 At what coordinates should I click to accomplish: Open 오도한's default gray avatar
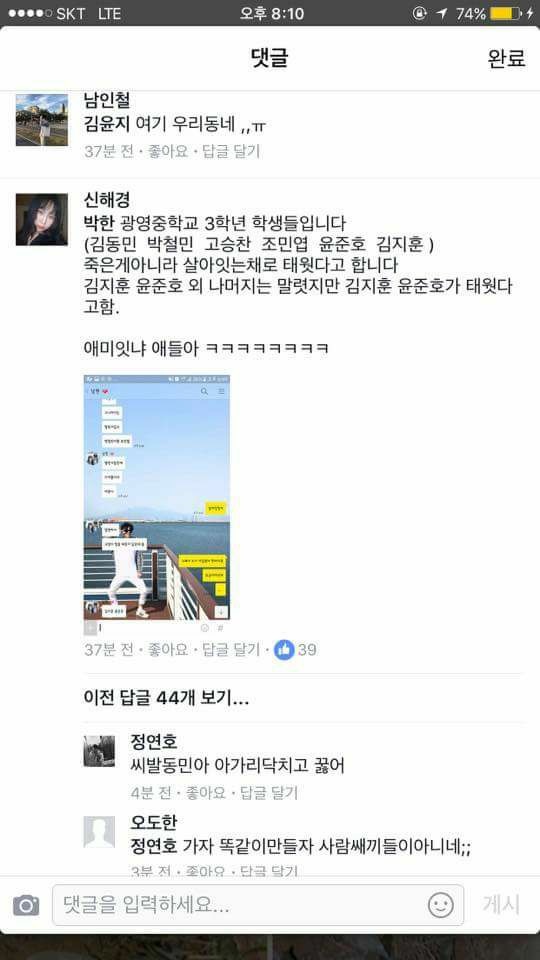(x=99, y=832)
